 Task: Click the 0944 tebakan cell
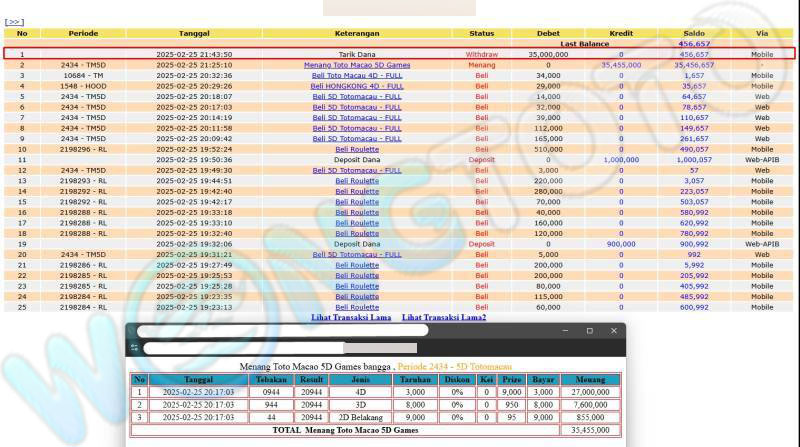point(271,392)
